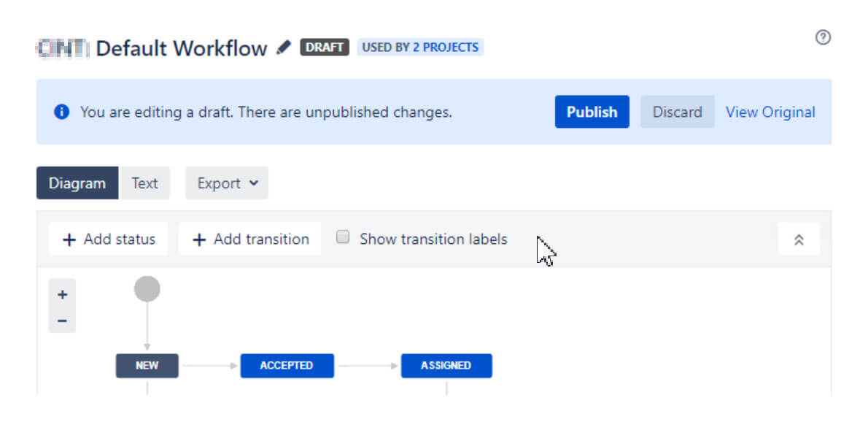Switch to the Diagram tab
Screen dimensions: 868x422
pyautogui.click(x=77, y=183)
